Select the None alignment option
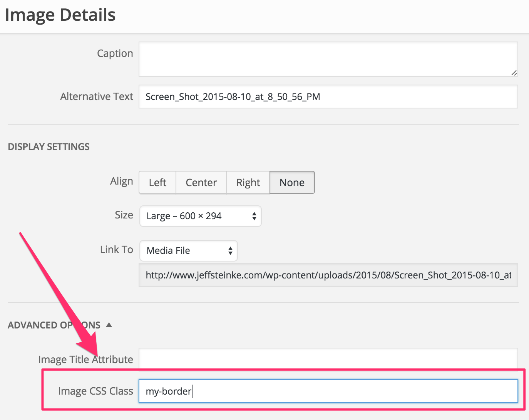Viewport: 529px width, 420px height. 292,182
